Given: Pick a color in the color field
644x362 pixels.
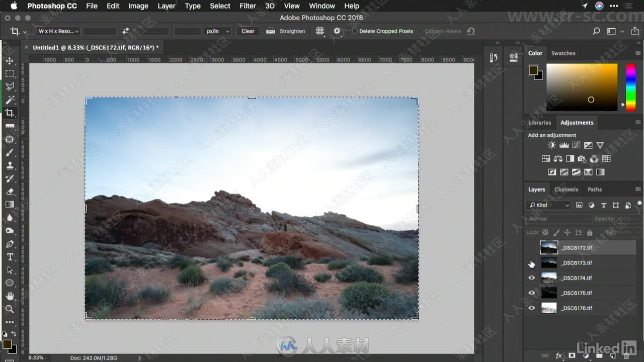Looking at the screenshot, I should [582, 87].
